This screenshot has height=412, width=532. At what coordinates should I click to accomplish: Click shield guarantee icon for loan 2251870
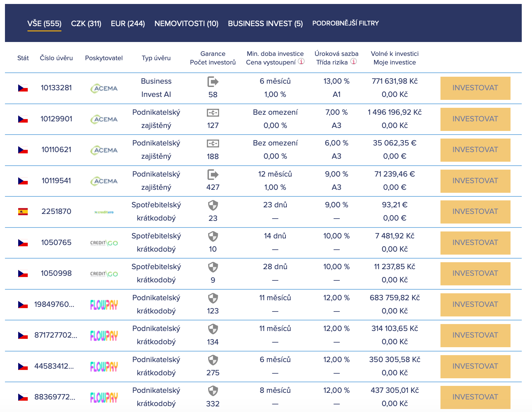pos(213,205)
